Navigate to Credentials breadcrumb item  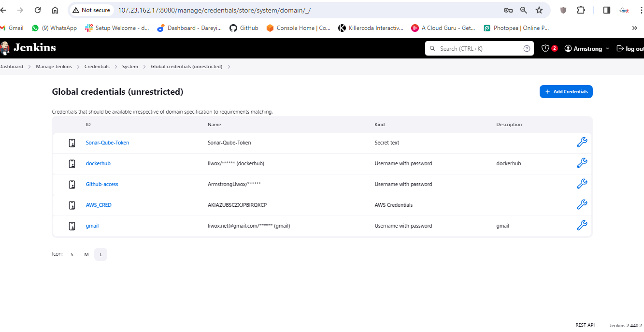coord(97,67)
